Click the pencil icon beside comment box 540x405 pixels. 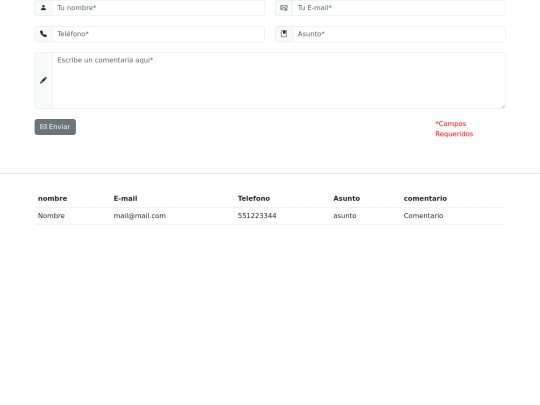coord(43,80)
